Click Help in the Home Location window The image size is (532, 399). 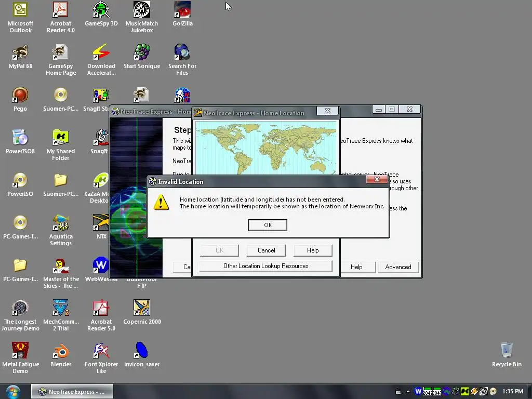[x=312, y=250]
